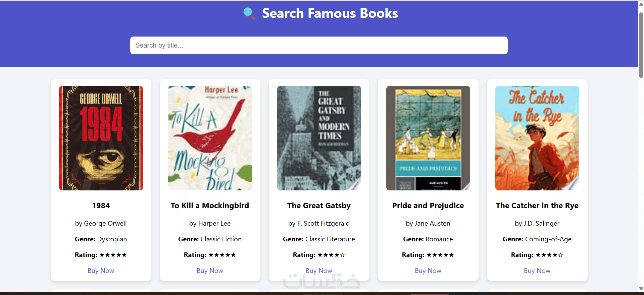This screenshot has height=295, width=644.
Task: Click The Catcher in the Rye cover
Action: click(x=537, y=138)
